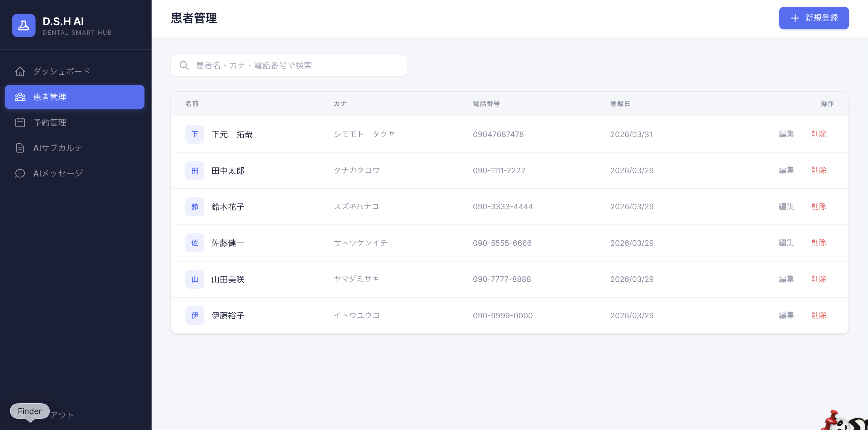The height and width of the screenshot is (430, 868).
Task: Edit patient 鈴木花子
Action: tap(786, 207)
